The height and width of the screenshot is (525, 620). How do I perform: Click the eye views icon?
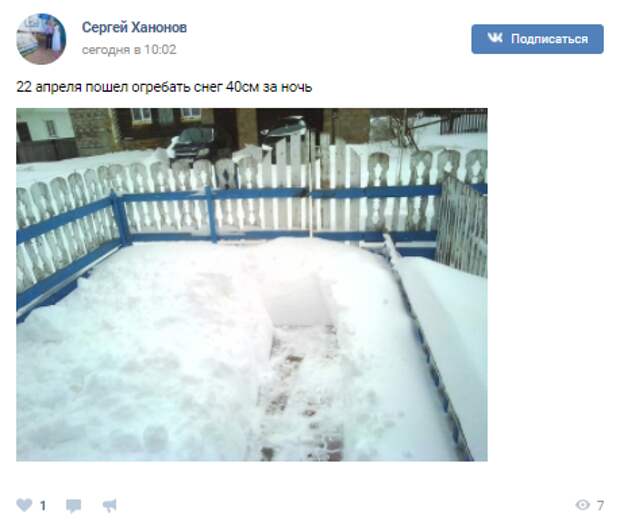(x=582, y=504)
